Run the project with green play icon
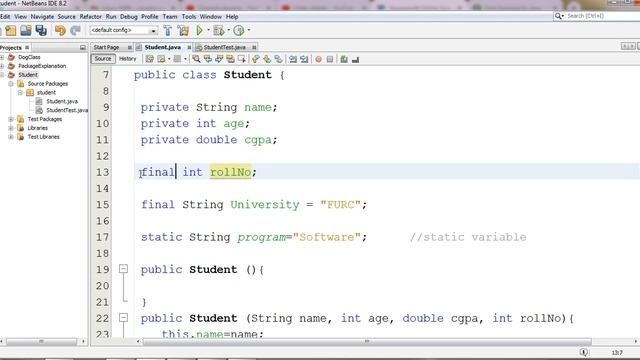The width and height of the screenshot is (640, 360). click(x=200, y=31)
